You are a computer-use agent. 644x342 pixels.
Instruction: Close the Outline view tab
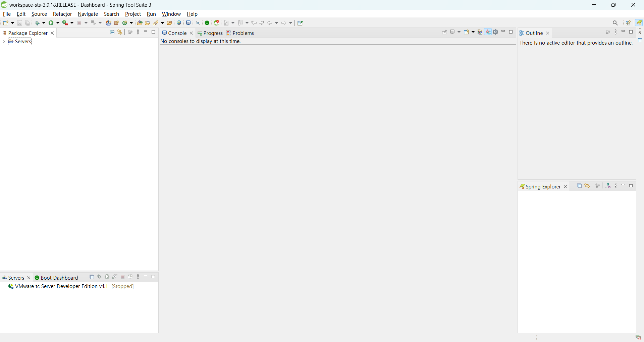(x=548, y=33)
